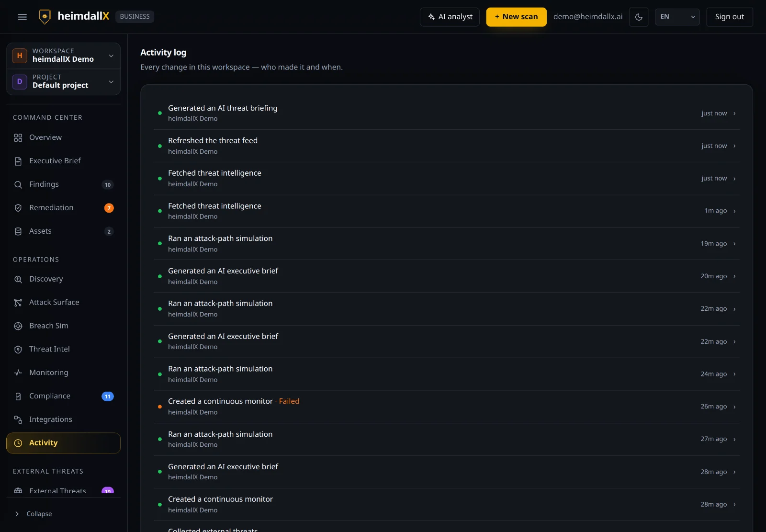Open the EN language dropdown
This screenshot has width=766, height=532.
(677, 17)
